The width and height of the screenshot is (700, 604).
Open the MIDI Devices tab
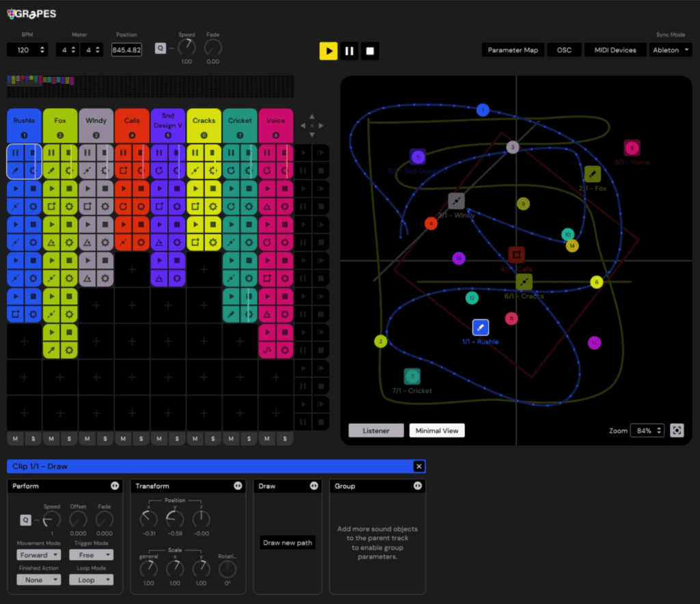tap(615, 50)
